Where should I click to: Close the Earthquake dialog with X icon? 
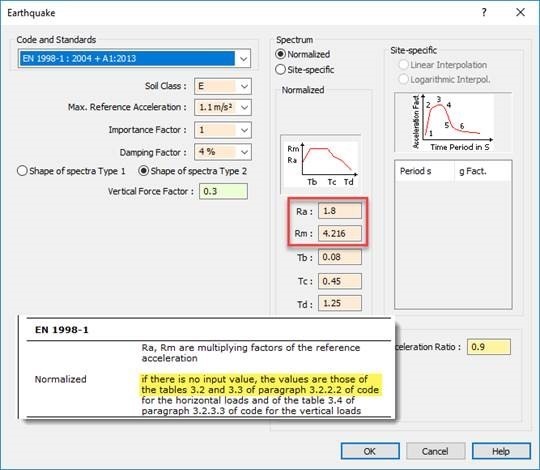tap(520, 12)
